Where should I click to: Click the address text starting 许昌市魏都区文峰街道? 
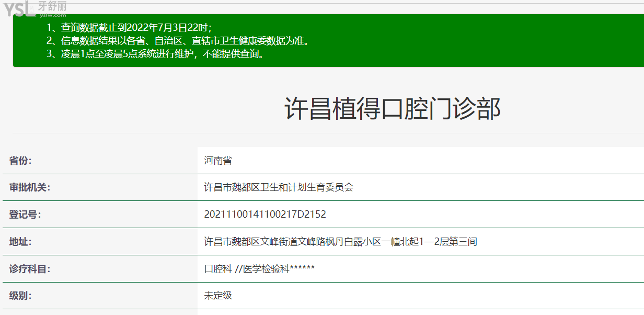point(340,242)
